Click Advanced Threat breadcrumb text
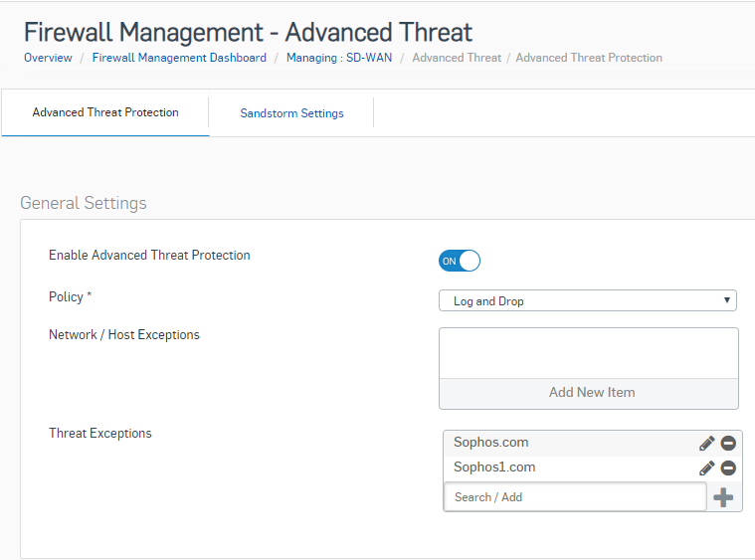The width and height of the screenshot is (755, 560). point(457,58)
